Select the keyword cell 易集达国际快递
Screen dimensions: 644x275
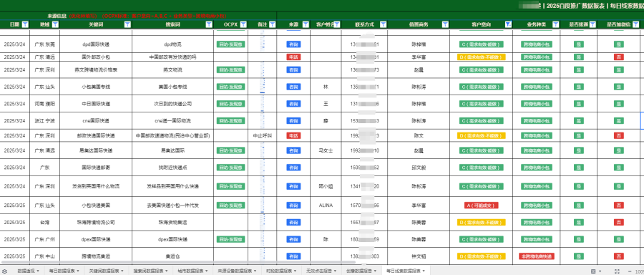[96, 150]
